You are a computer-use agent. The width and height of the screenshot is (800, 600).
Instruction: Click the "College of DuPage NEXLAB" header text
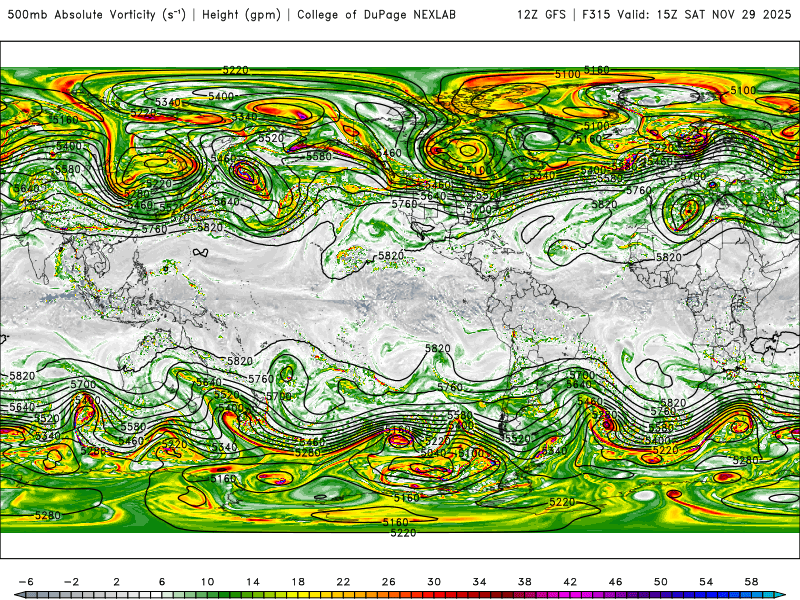pos(376,15)
